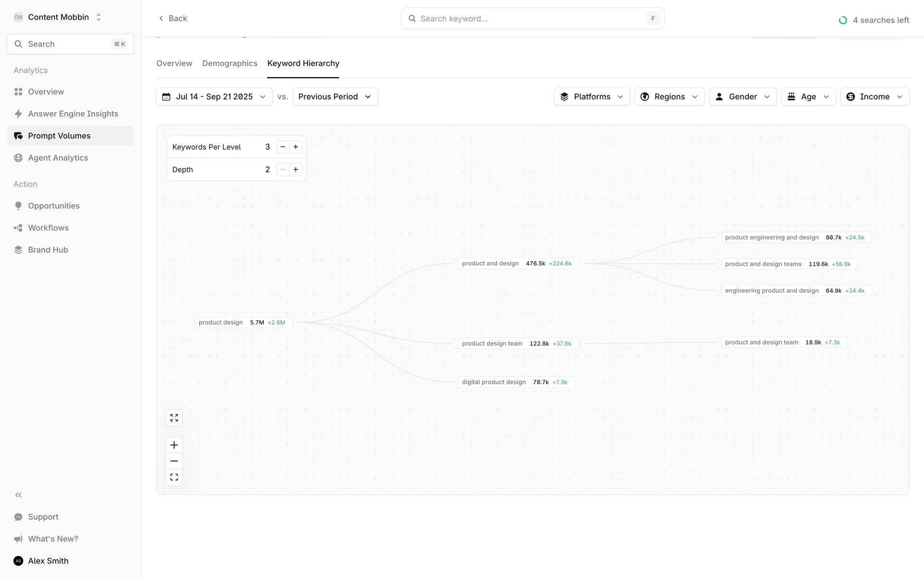Zoom in on the hierarchy canvas

pyautogui.click(x=174, y=445)
